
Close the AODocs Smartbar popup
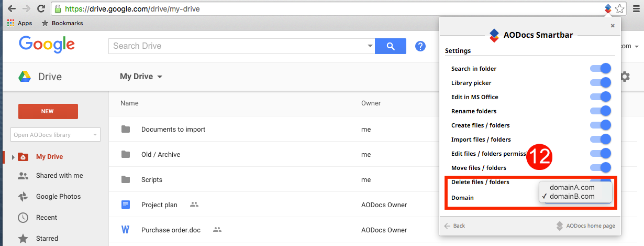(613, 25)
